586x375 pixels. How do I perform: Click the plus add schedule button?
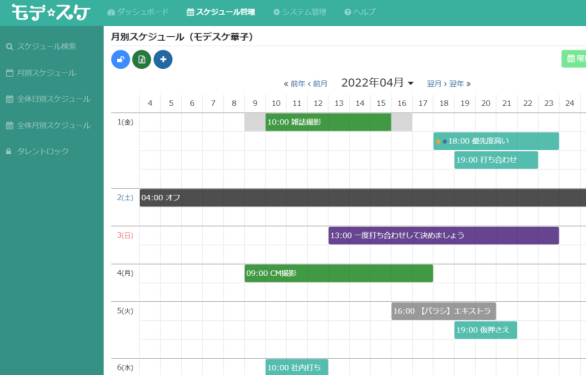(x=163, y=59)
